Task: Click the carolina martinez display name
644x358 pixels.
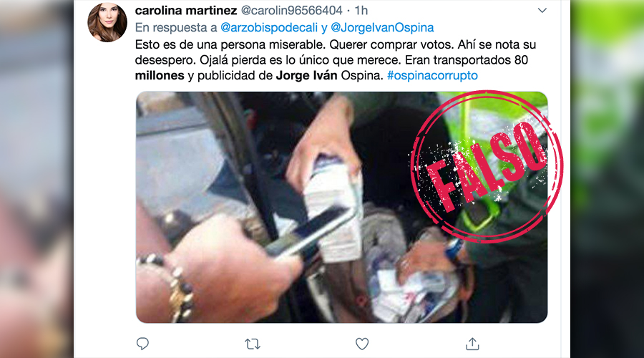Action: (186, 10)
